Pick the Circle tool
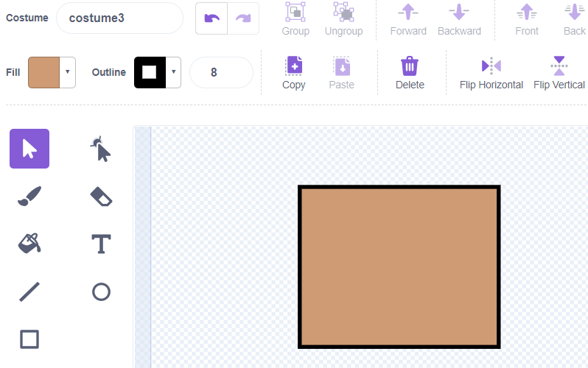 point(101,291)
